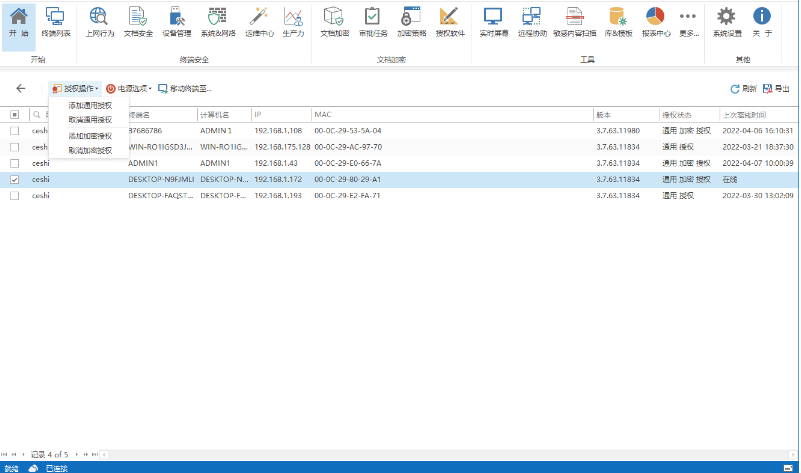The image size is (801, 473).
Task: Select 取消加密授权 menu entry
Action: click(x=90, y=150)
